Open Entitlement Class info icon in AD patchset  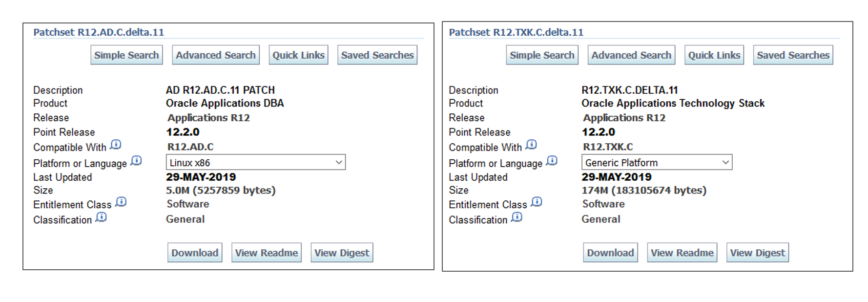121,202
